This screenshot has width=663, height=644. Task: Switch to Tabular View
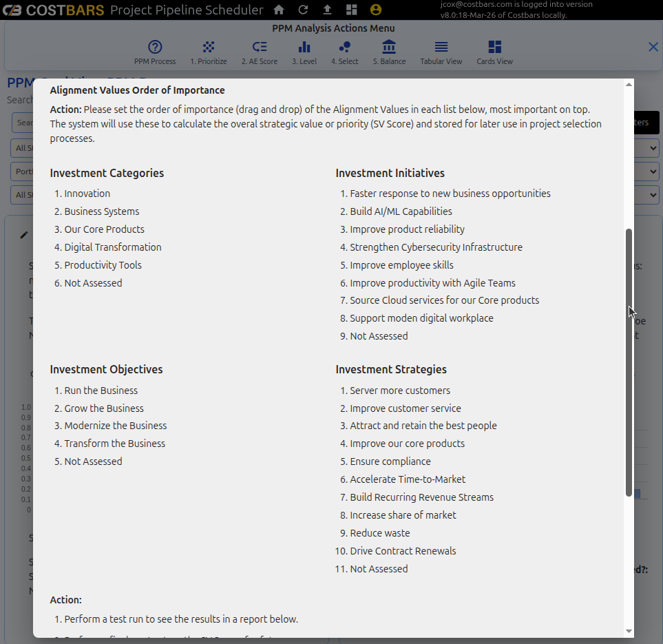coord(441,47)
